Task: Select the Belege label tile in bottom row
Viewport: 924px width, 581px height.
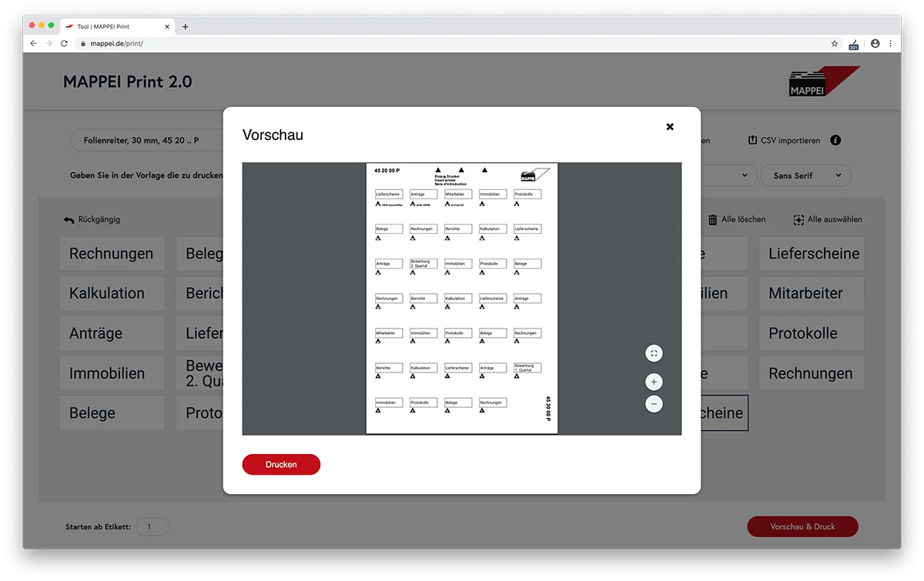Action: click(x=112, y=413)
